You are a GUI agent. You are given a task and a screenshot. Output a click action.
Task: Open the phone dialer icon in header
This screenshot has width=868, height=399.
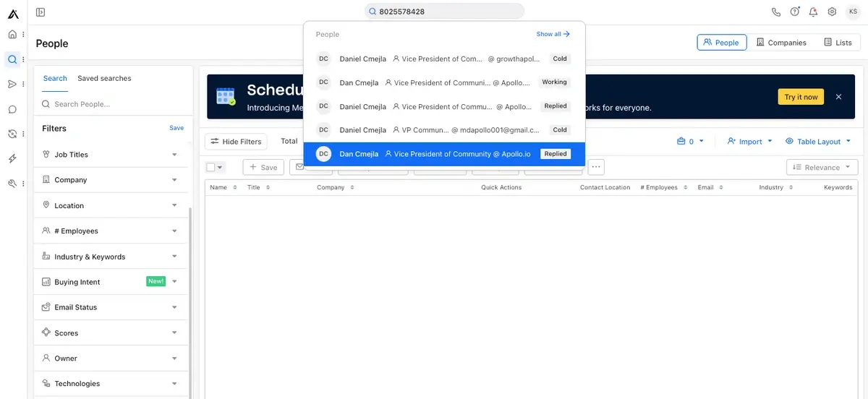pos(776,12)
